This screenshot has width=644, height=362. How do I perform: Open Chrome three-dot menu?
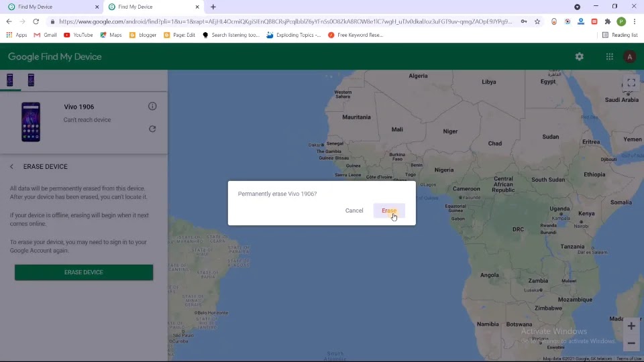click(x=635, y=21)
